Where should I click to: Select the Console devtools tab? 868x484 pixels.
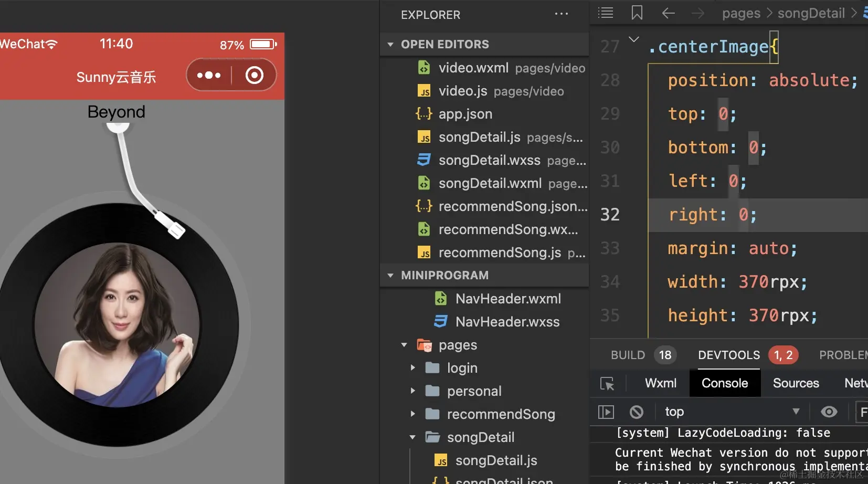pyautogui.click(x=725, y=383)
